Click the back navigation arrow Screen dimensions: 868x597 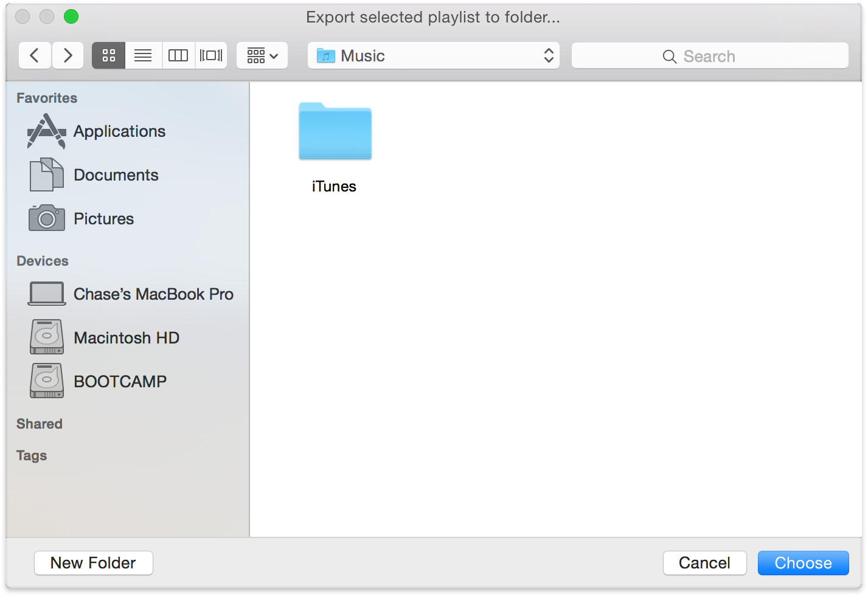click(35, 56)
